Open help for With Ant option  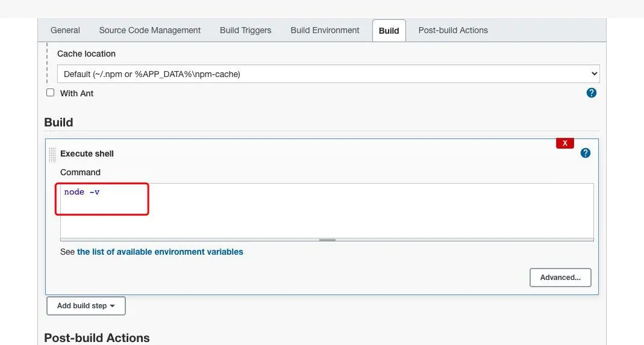pyautogui.click(x=591, y=93)
